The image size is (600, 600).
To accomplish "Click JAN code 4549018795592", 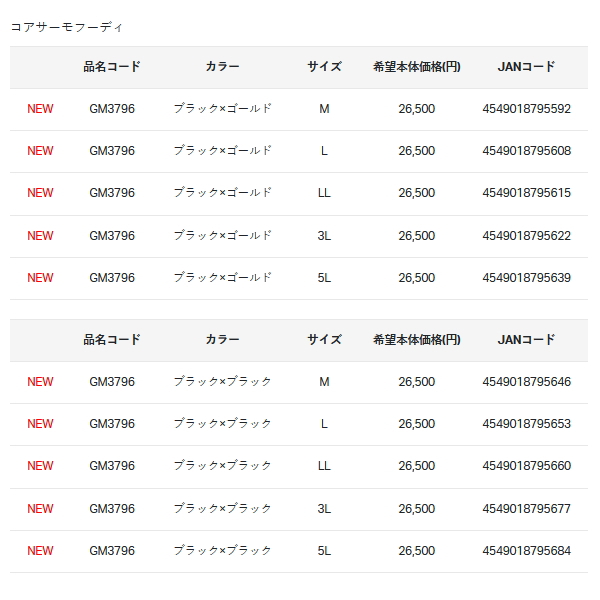I will (x=526, y=109).
